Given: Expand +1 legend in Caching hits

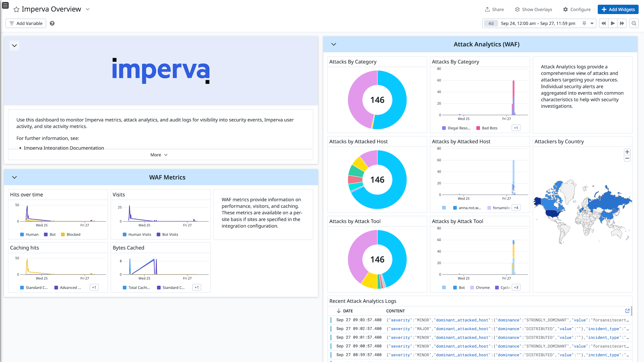Looking at the screenshot, I should click(x=94, y=288).
